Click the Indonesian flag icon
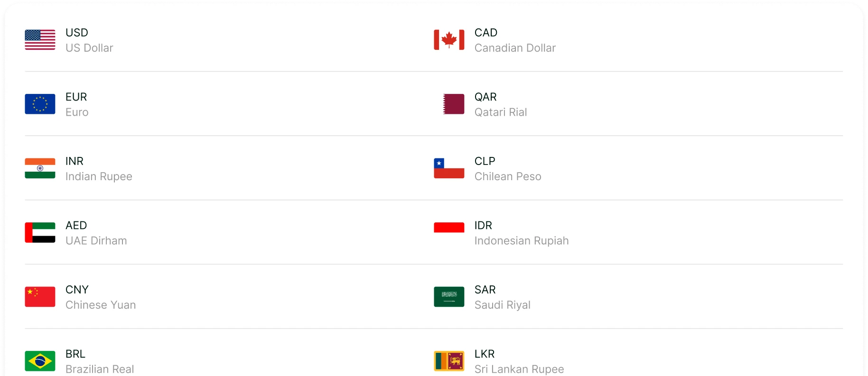 point(449,228)
